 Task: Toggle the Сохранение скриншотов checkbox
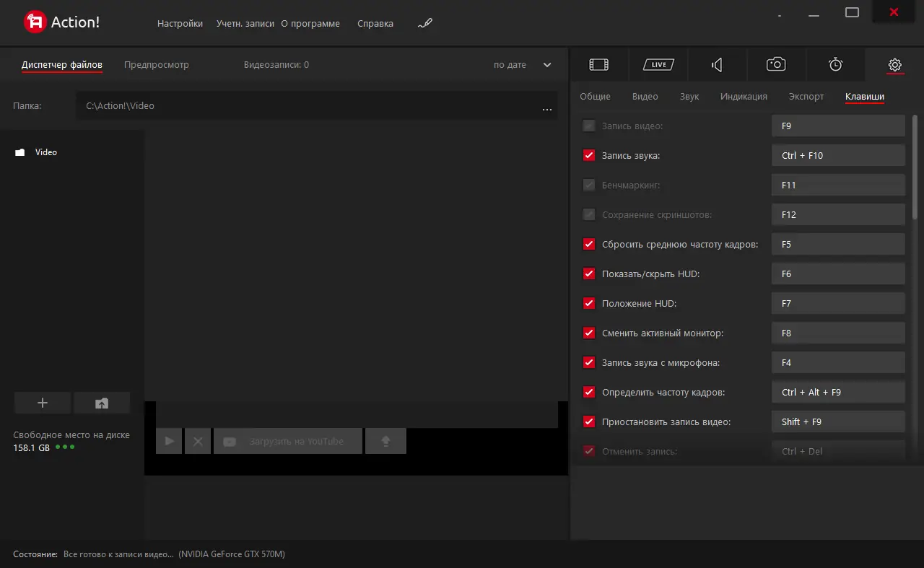click(589, 214)
